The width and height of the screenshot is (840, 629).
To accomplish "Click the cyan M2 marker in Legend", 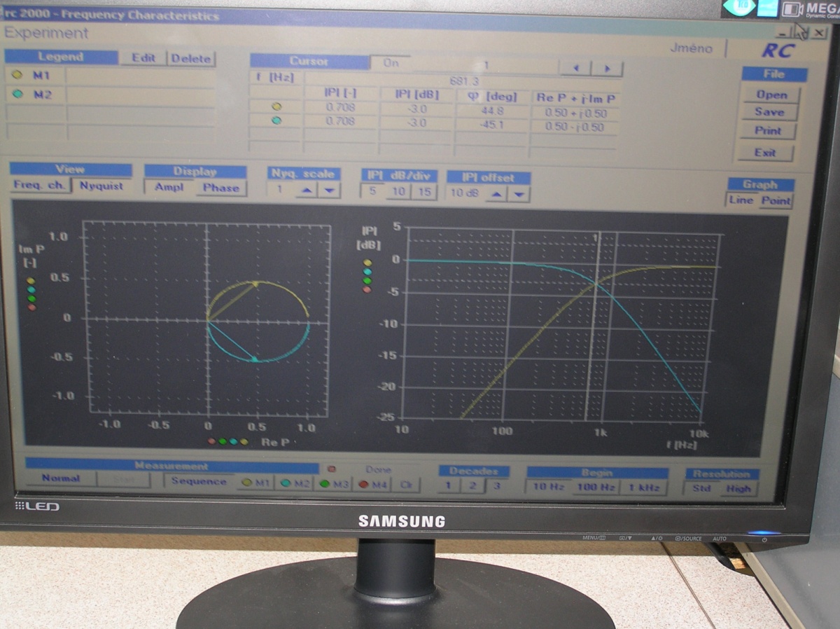I will [17, 95].
